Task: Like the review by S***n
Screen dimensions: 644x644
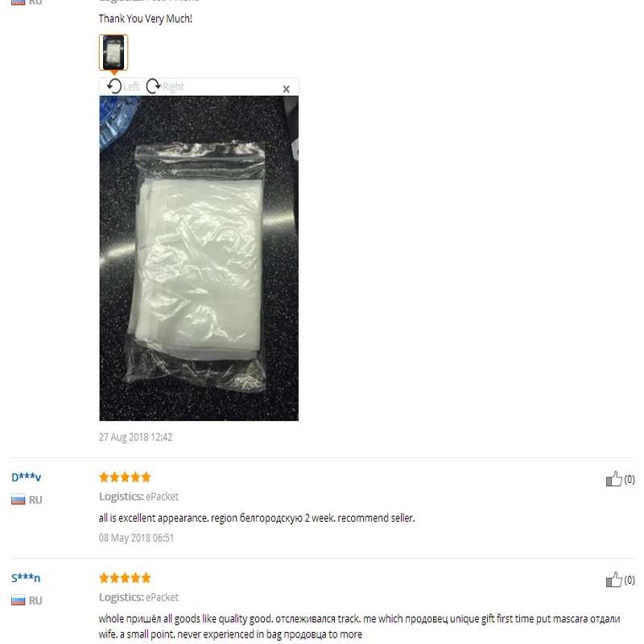Action: click(613, 580)
